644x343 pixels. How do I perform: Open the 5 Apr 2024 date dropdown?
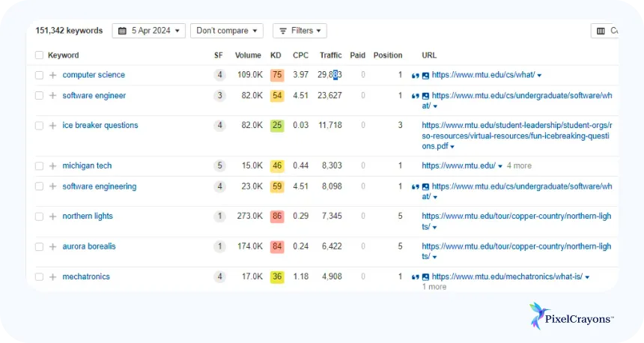(x=149, y=31)
